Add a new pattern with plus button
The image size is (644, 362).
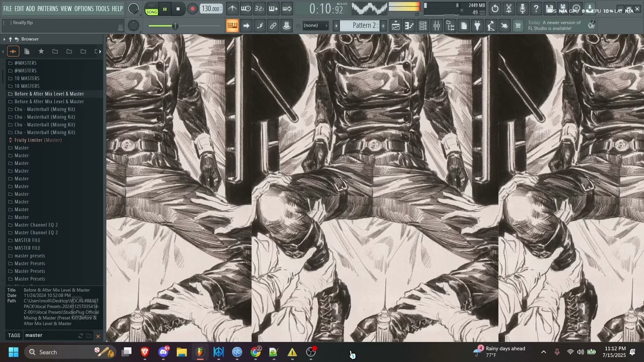point(383,26)
